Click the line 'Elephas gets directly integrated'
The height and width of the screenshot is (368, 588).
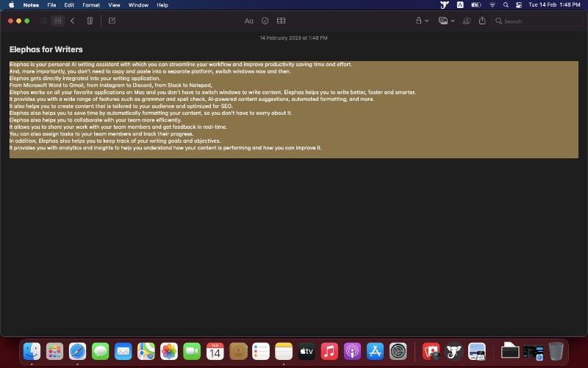pos(85,78)
